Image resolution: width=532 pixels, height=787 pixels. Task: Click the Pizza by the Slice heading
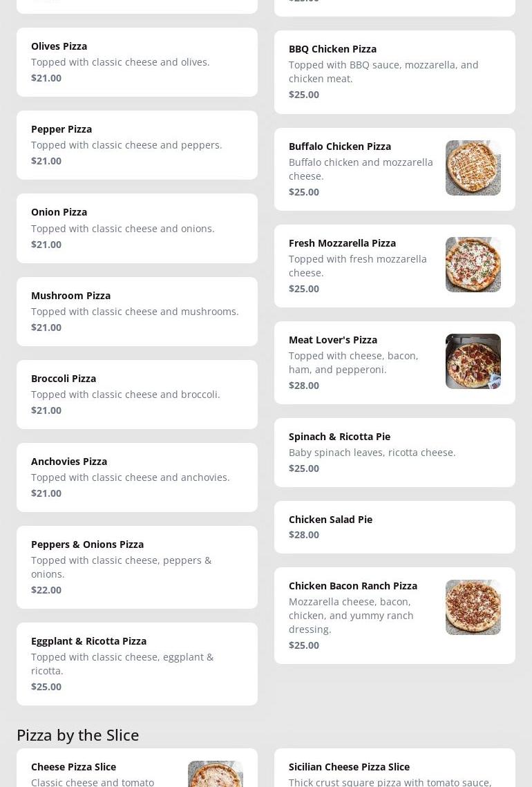click(x=78, y=734)
